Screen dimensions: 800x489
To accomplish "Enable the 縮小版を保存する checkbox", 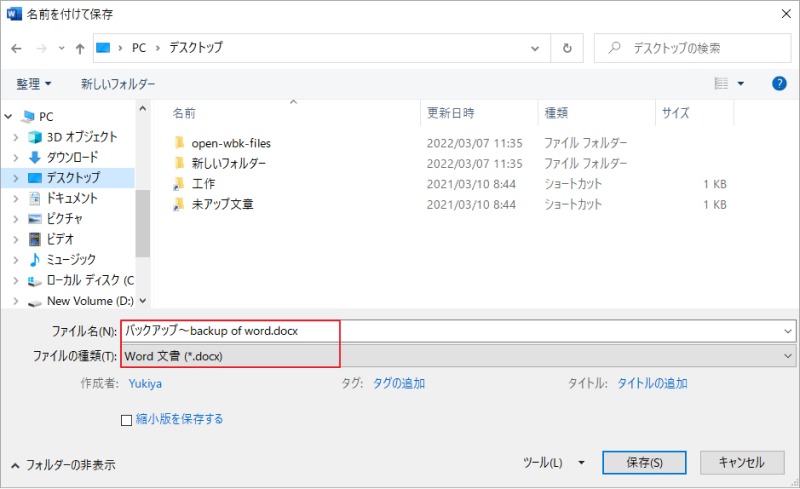I will tap(127, 420).
